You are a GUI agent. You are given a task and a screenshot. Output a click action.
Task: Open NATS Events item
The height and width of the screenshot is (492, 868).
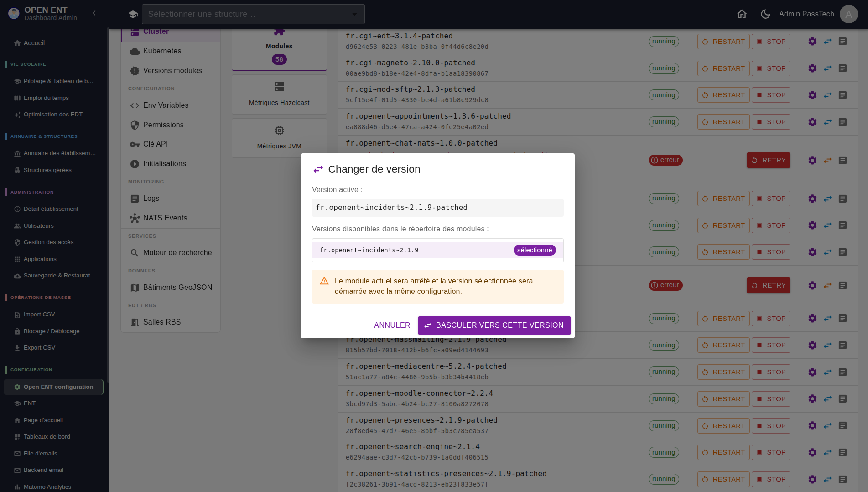[171, 218]
